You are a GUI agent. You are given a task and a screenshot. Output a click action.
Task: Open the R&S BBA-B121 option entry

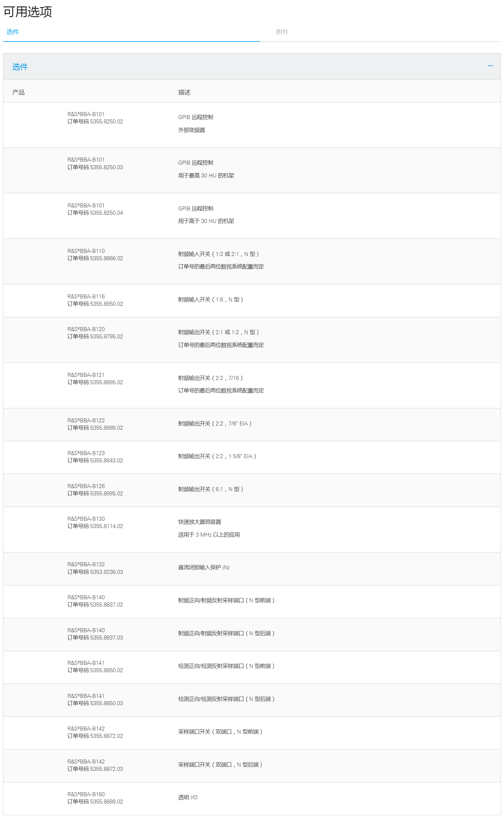tap(252, 386)
